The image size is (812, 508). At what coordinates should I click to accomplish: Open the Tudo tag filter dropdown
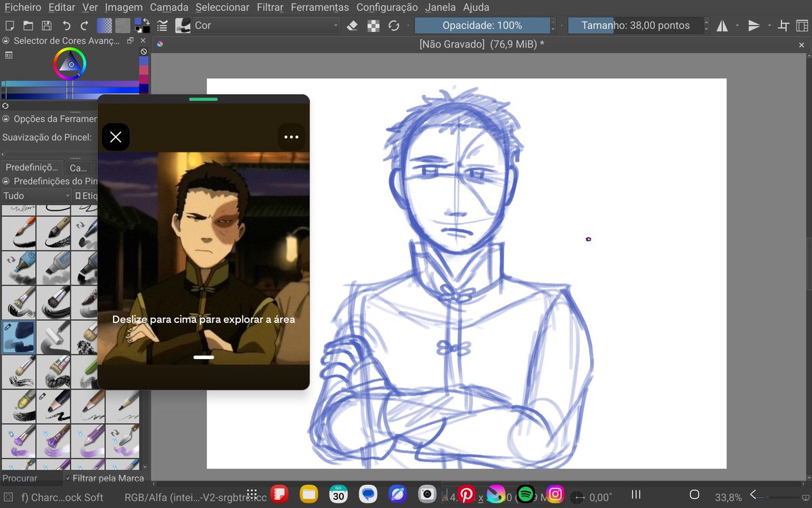[36, 196]
